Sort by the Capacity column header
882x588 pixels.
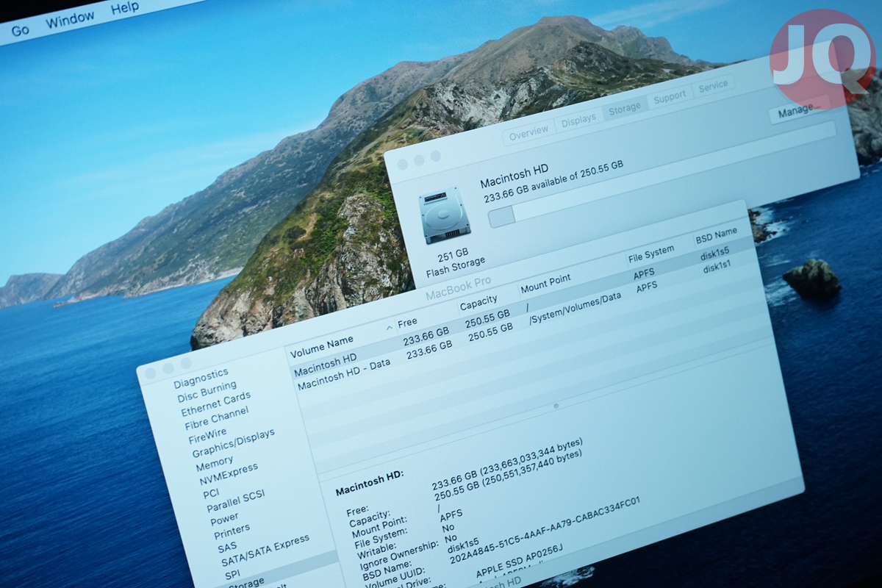[478, 303]
